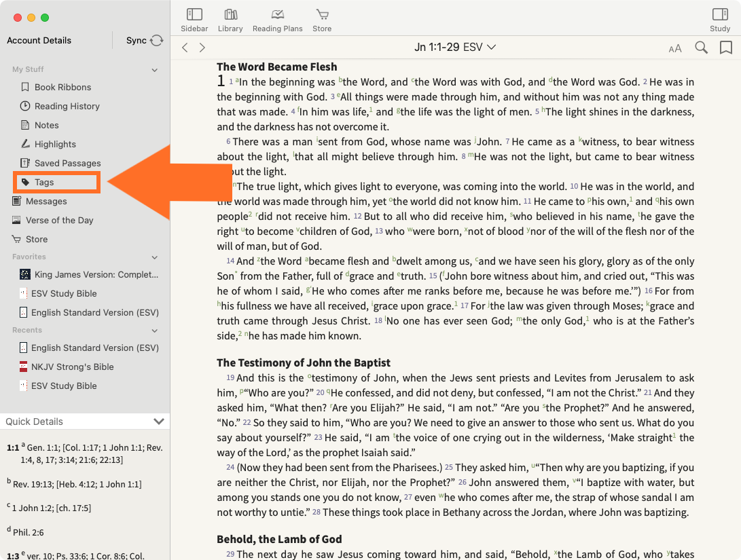Screen dimensions: 741x560
Task: Go back with left arrow
Action: (x=185, y=48)
